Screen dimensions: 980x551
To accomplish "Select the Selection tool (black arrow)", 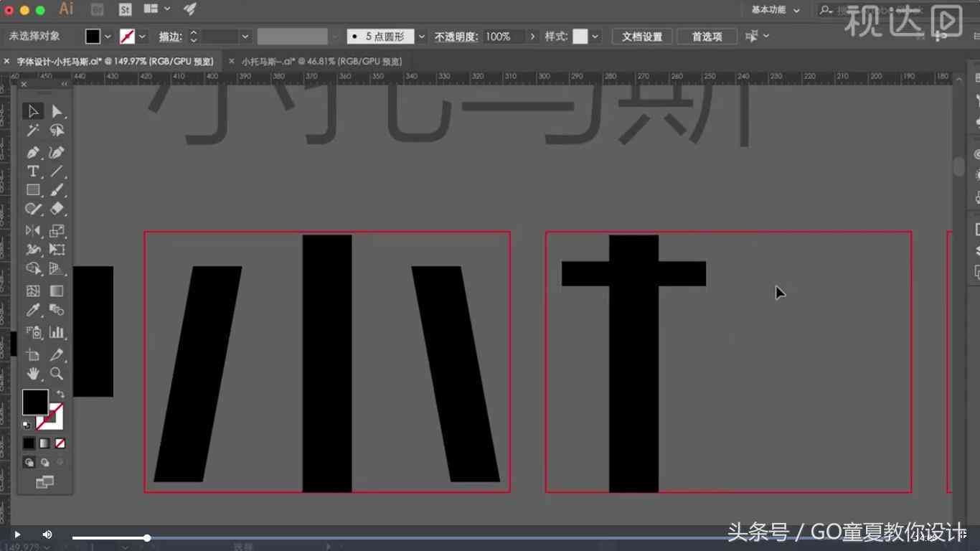I will click(x=33, y=111).
